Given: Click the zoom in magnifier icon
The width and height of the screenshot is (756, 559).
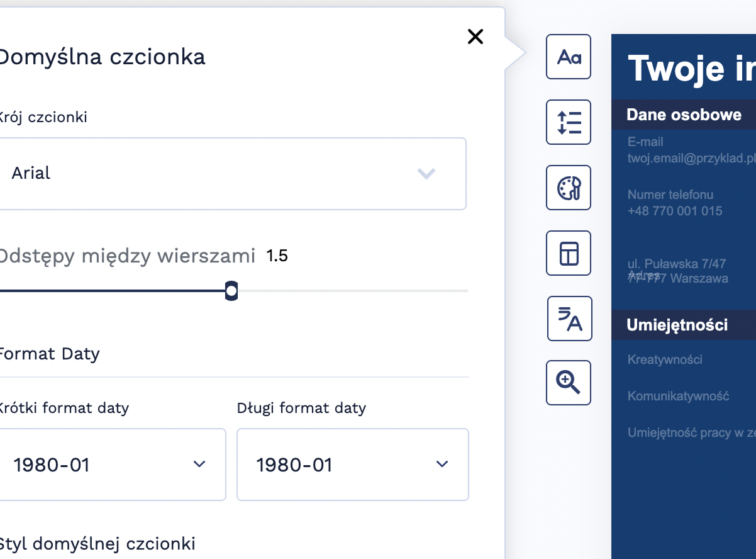Looking at the screenshot, I should click(x=569, y=383).
